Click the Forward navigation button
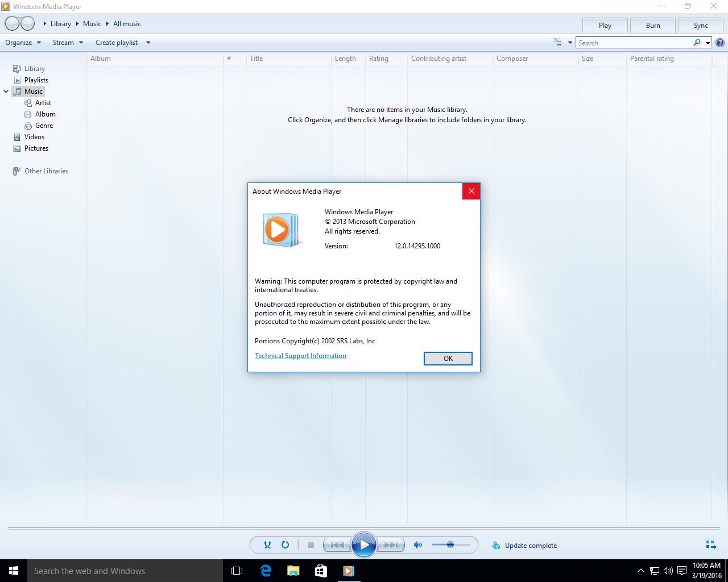Viewport: 728px width, 582px height. (27, 23)
